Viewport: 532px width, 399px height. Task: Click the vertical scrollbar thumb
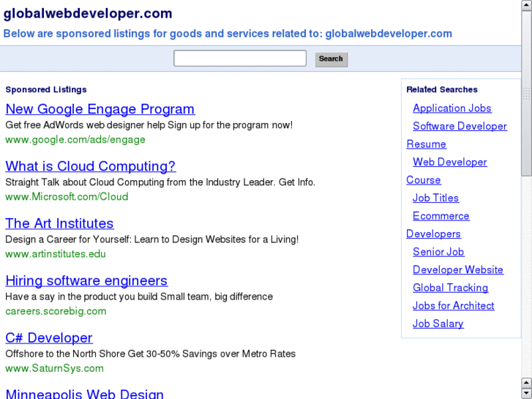point(527,94)
